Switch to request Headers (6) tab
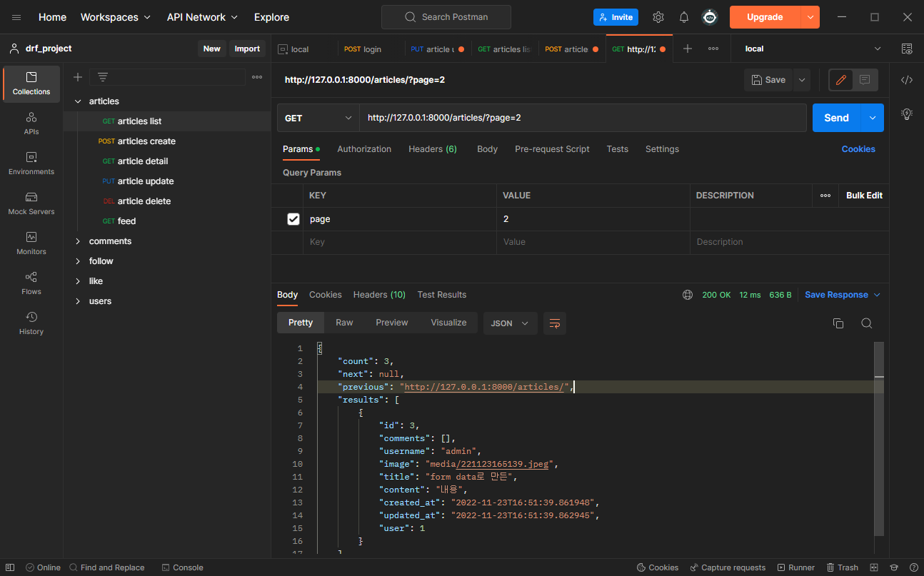924x576 pixels. pos(433,149)
